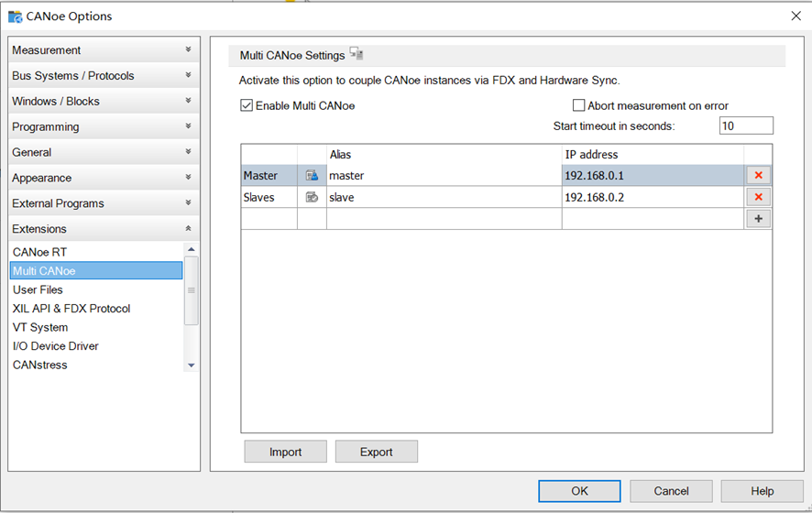Expand the Measurement section

[x=104, y=50]
